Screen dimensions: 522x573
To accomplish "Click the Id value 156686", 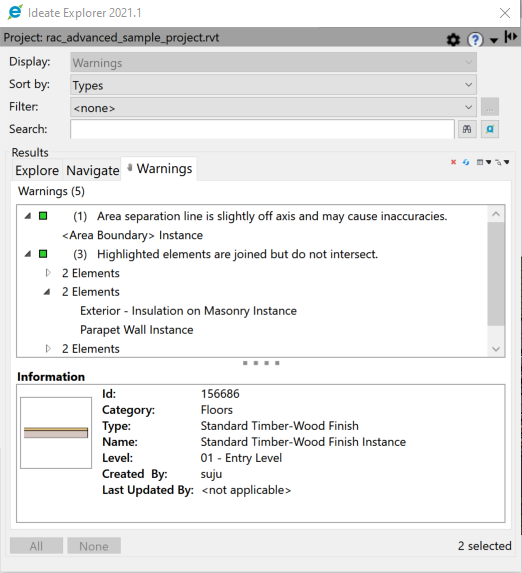I will (x=220, y=394).
